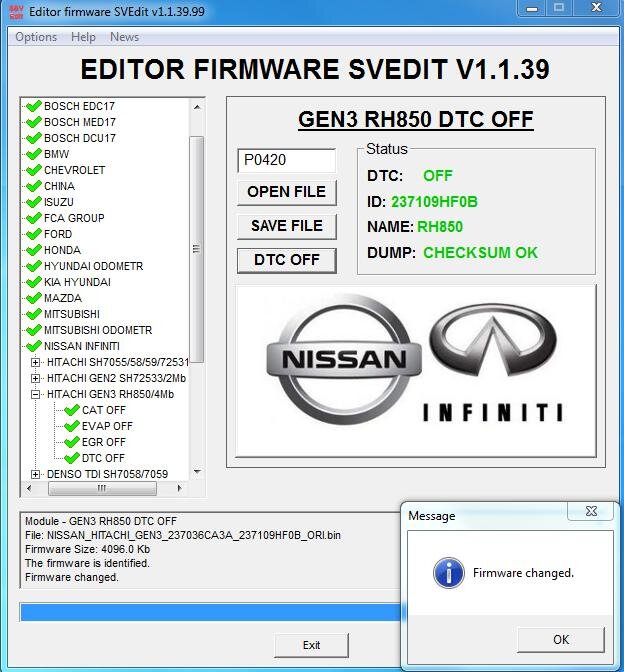Click the CHECKSUM OK dump status
The width and height of the screenshot is (624, 672).
pyautogui.click(x=480, y=252)
